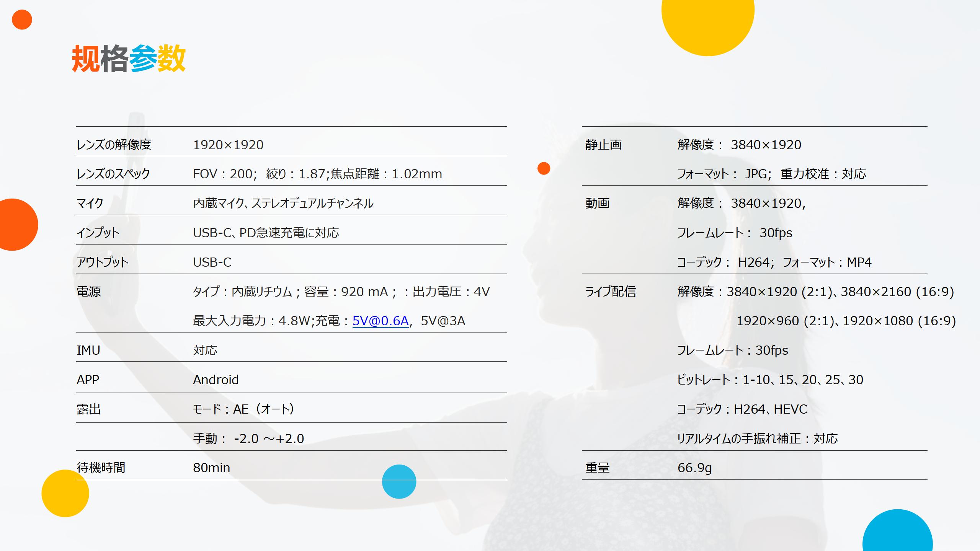This screenshot has width=980, height=551.
Task: Open the 5V@0.6A hyperlink
Action: point(380,321)
